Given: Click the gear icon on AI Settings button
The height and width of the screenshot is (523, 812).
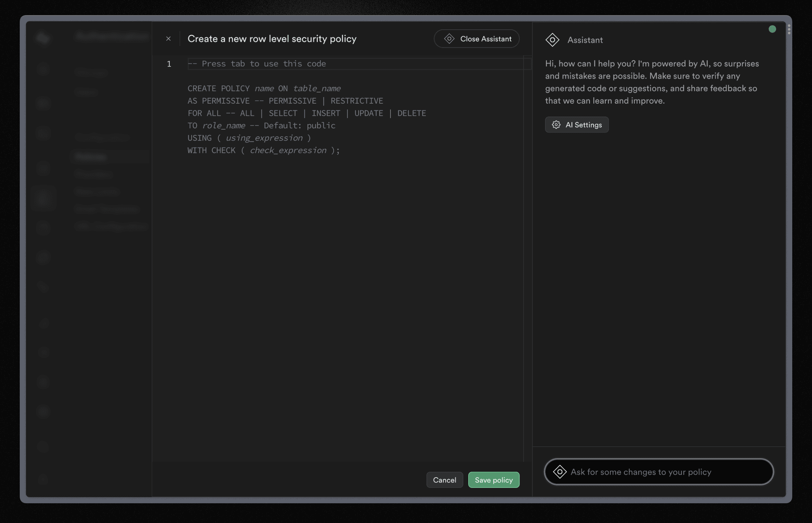Looking at the screenshot, I should [x=557, y=125].
